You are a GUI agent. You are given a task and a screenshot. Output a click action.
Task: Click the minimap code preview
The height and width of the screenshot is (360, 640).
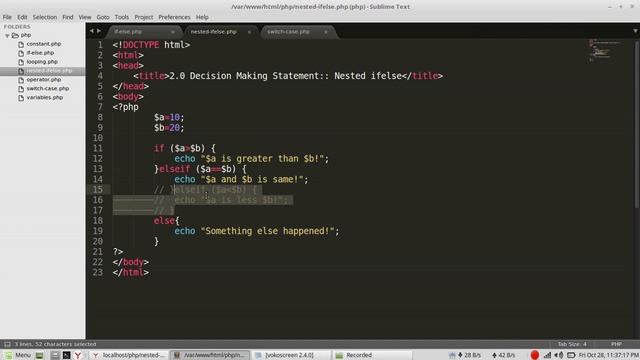(x=605, y=50)
